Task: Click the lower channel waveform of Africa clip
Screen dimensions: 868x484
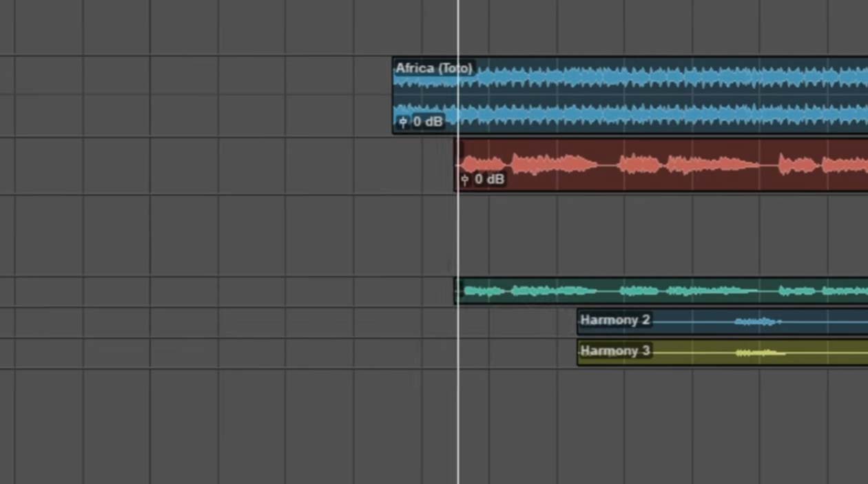Action: coord(654,114)
